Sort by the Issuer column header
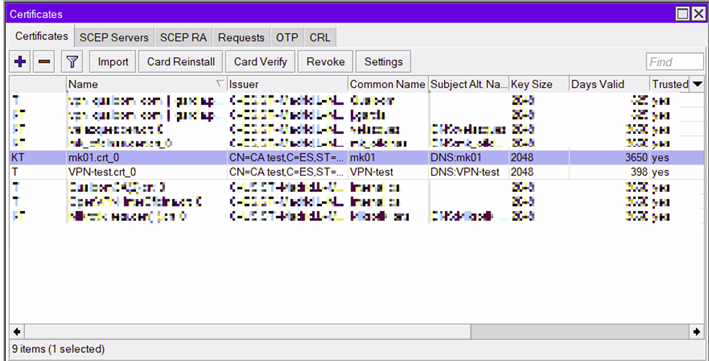 pyautogui.click(x=288, y=84)
